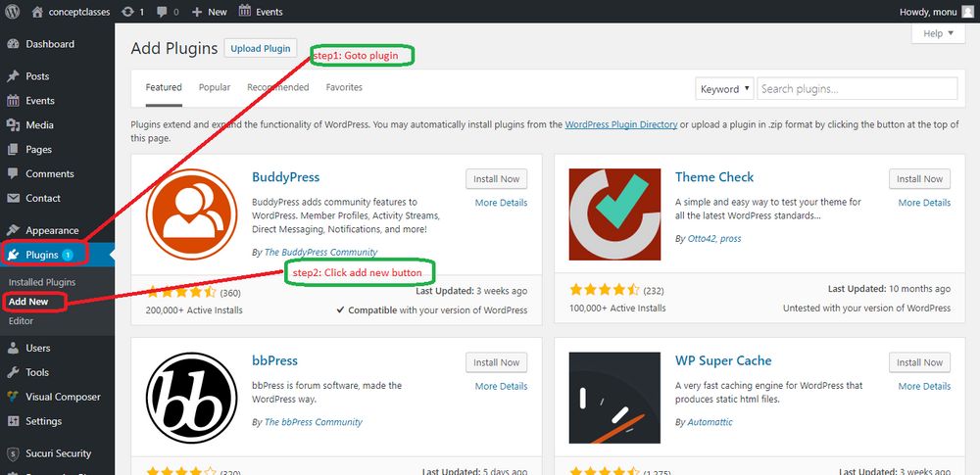The image size is (980, 475).
Task: Open Events calendar icon in admin bar
Action: point(245,11)
